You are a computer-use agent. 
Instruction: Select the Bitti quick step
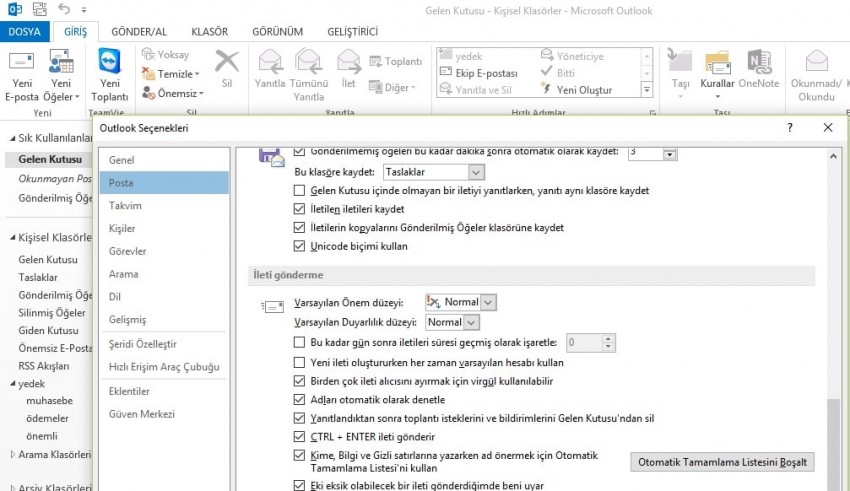click(x=558, y=73)
